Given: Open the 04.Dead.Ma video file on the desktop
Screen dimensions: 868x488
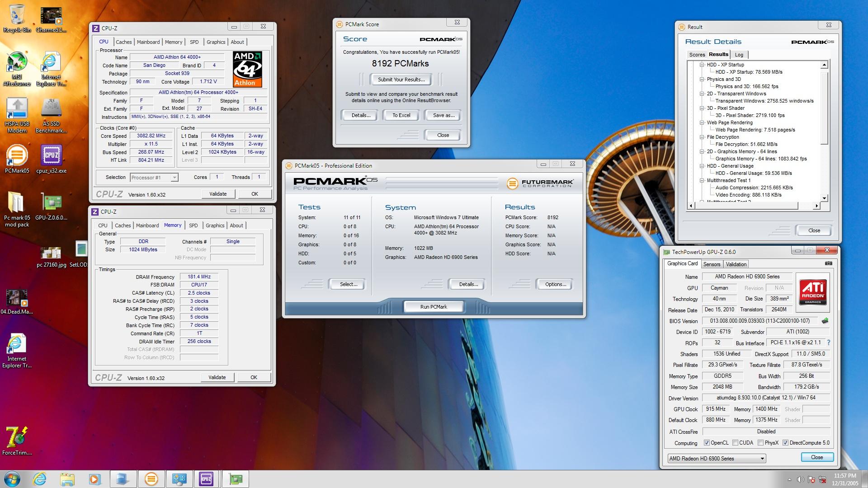Looking at the screenshot, I should pyautogui.click(x=17, y=301).
